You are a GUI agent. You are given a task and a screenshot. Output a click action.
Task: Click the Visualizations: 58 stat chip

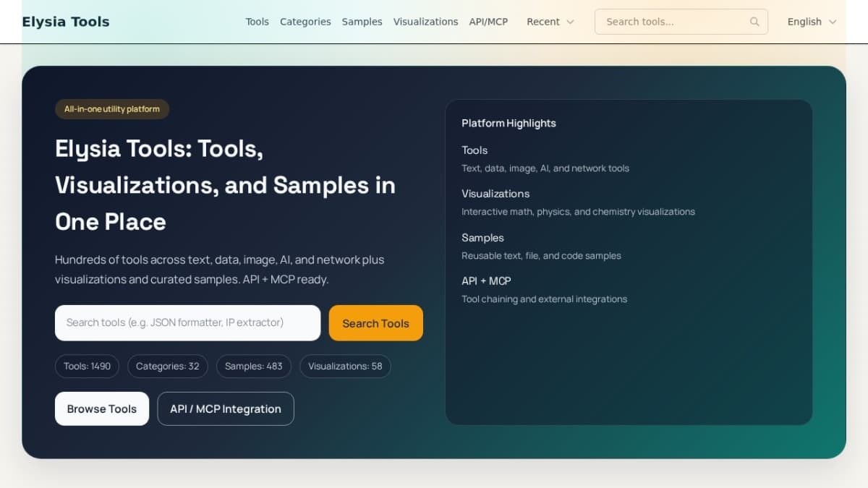[345, 366]
